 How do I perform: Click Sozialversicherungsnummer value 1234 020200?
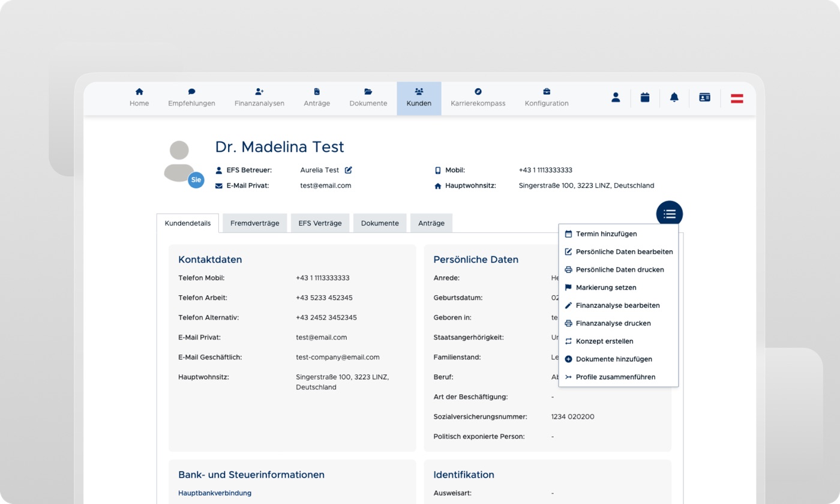tap(573, 416)
